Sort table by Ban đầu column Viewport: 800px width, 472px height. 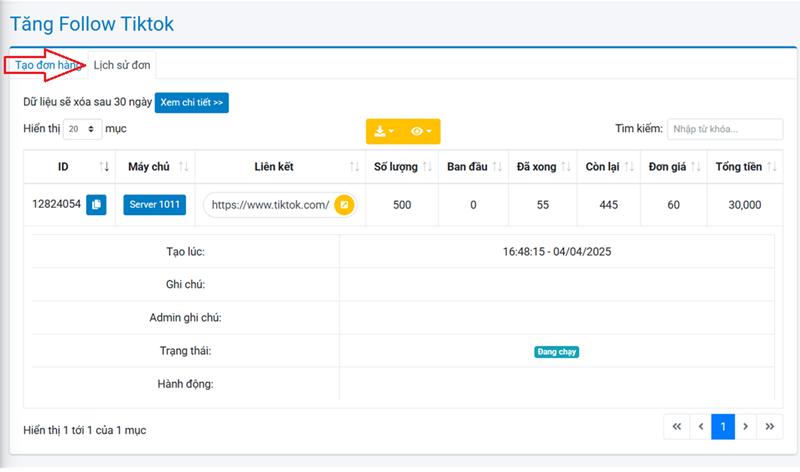click(473, 167)
